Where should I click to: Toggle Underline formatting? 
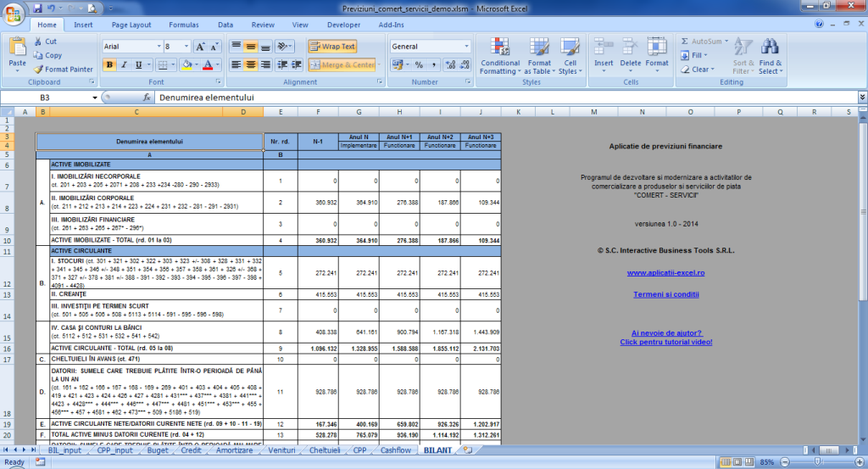pyautogui.click(x=138, y=64)
